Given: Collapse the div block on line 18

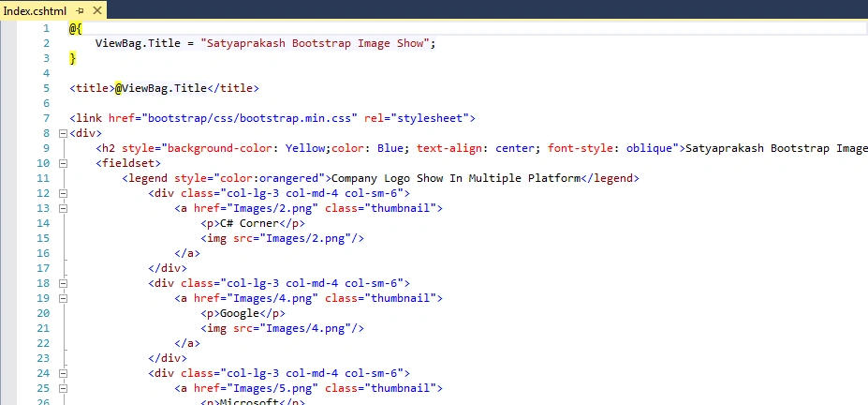Looking at the screenshot, I should [x=63, y=283].
